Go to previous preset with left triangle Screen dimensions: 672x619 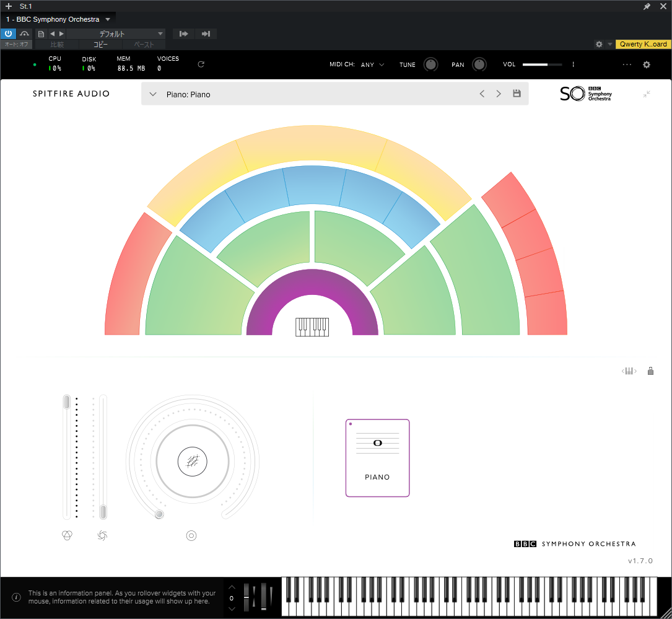point(52,34)
